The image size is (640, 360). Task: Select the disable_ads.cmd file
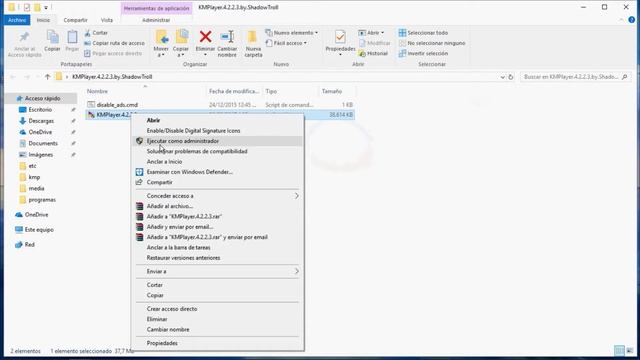coord(117,105)
